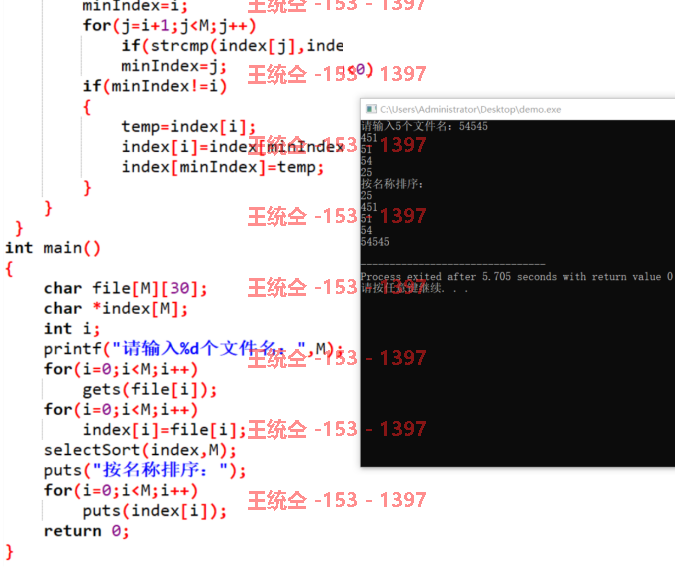The image size is (675, 569).
Task: Place cursor on 'selectSort(index,M);' call
Action: tap(140, 450)
